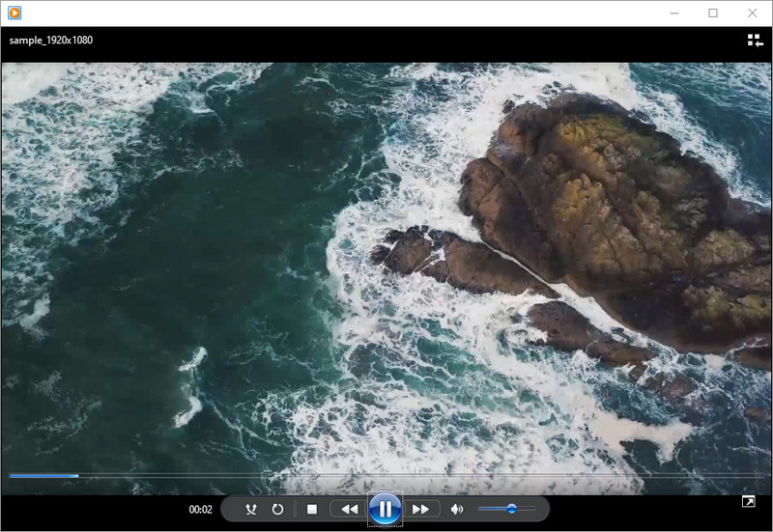Stop the video playback
The height and width of the screenshot is (532, 773).
pyautogui.click(x=311, y=509)
